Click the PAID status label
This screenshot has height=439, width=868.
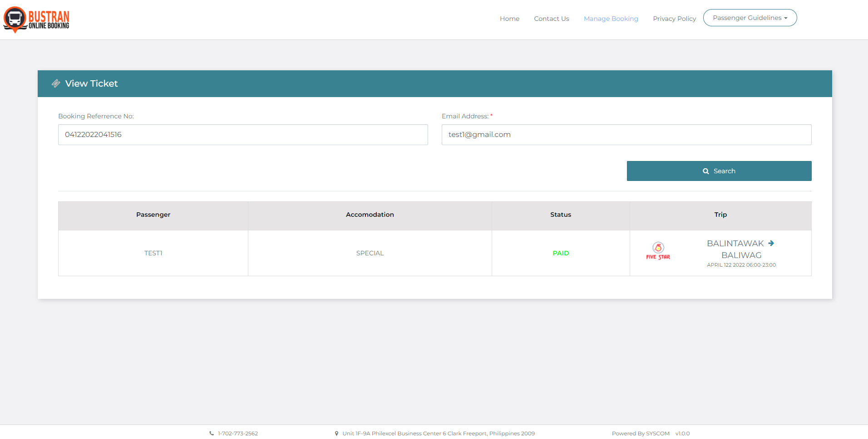pos(561,253)
